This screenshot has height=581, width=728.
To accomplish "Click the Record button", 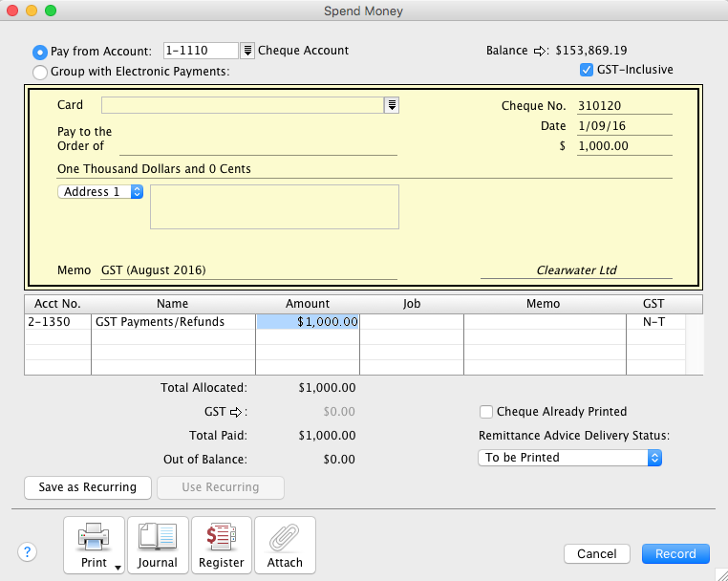I will [x=675, y=554].
